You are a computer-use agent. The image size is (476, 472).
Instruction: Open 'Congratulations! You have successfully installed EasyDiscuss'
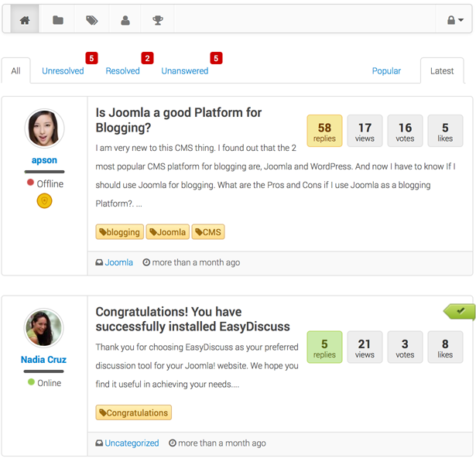pos(193,319)
